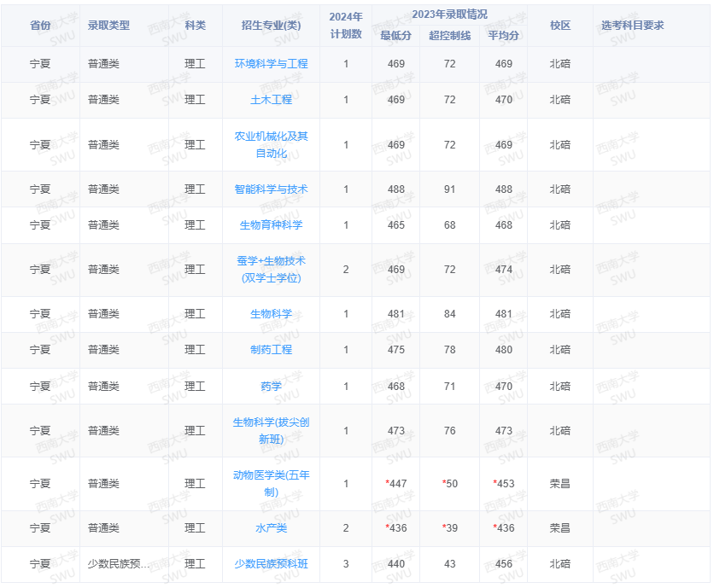Select the 农业机械化及其自动化 major link
The image size is (714, 588).
coord(272,145)
